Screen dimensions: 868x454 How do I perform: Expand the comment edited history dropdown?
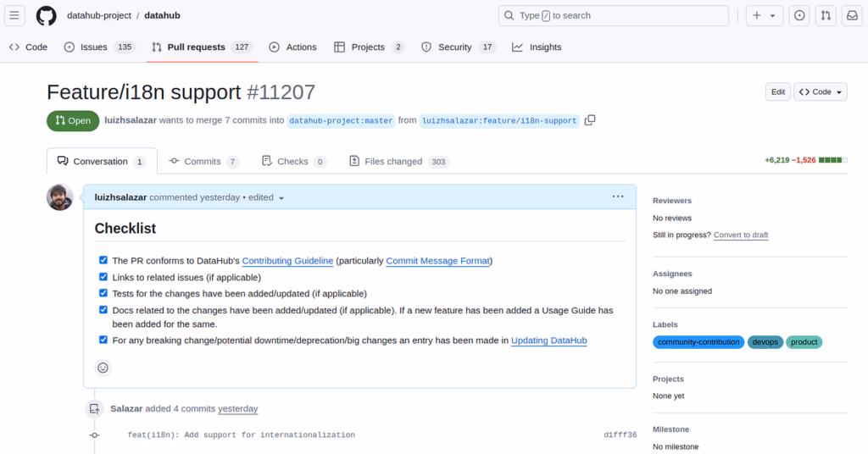281,197
